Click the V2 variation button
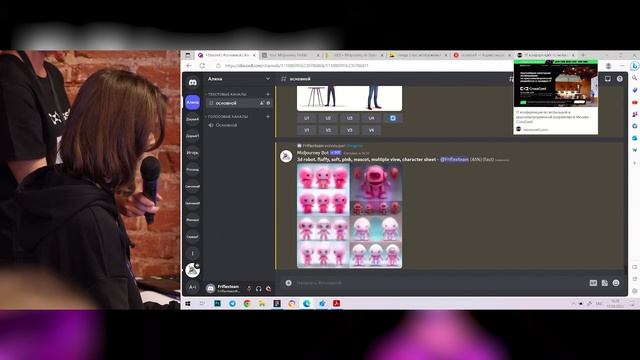 pyautogui.click(x=328, y=130)
